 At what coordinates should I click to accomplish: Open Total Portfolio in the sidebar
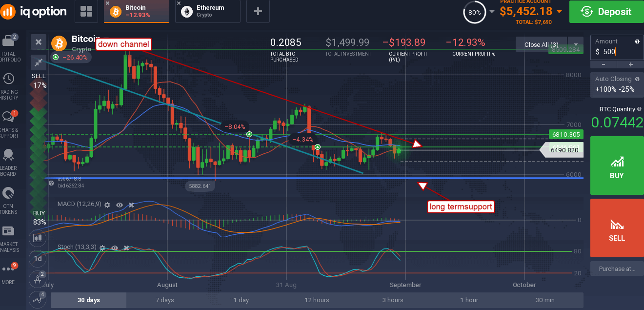[x=9, y=48]
